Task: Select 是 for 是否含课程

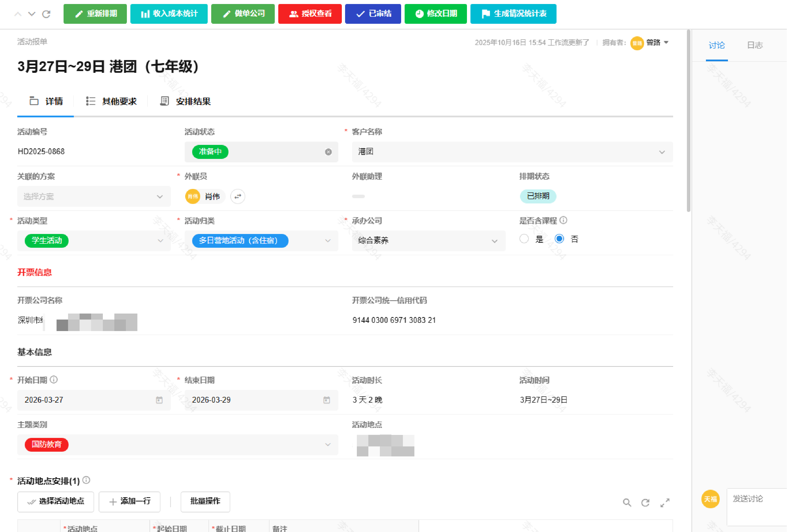Action: (x=524, y=239)
